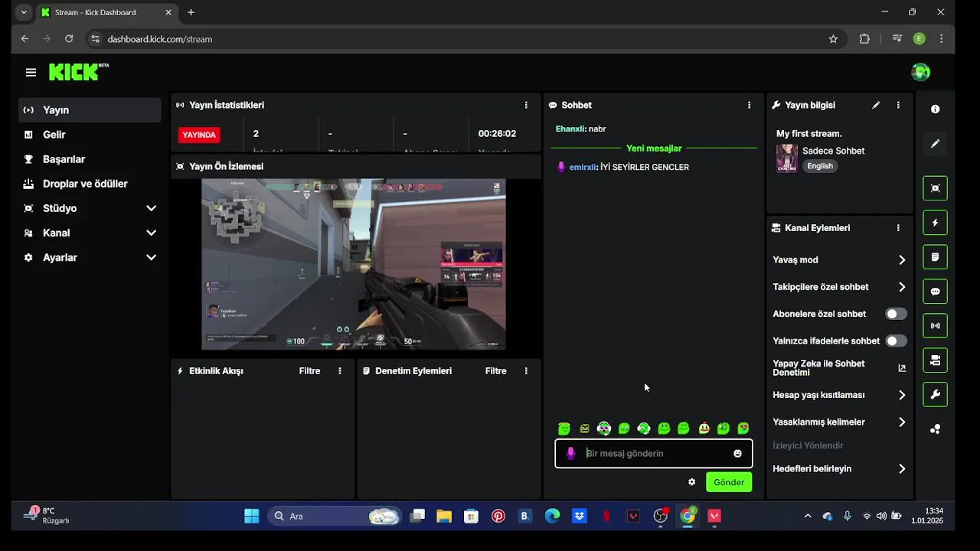
Task: Switch to Stream - Kick Dashboard browser tab
Action: click(x=106, y=12)
